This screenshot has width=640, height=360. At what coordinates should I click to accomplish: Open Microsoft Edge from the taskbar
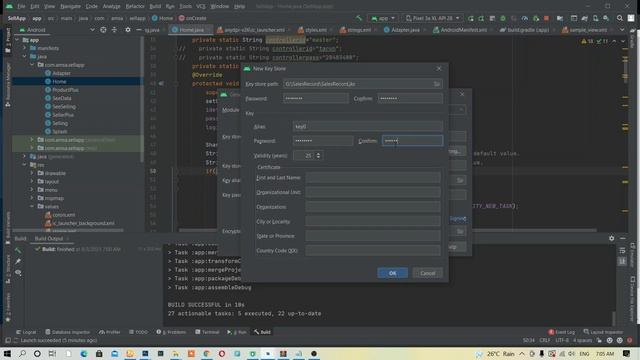tap(84, 353)
